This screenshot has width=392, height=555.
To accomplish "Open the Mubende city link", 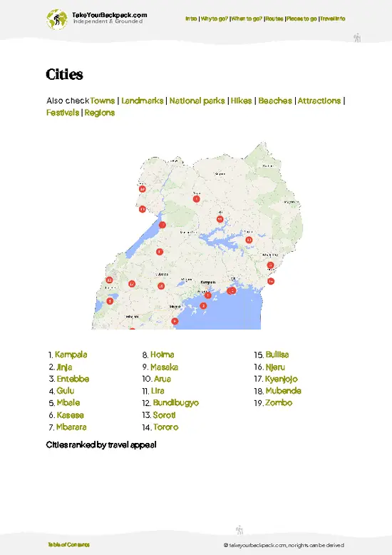I will tap(284, 391).
